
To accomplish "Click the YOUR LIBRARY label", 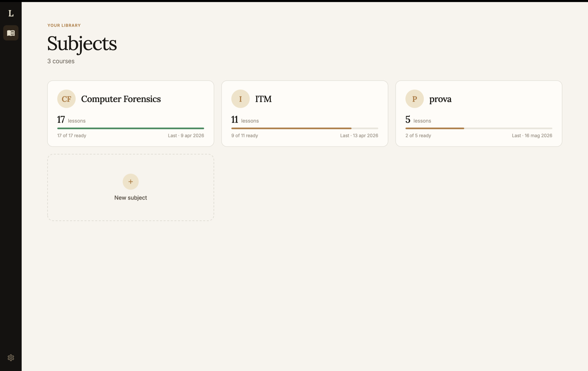I will (64, 25).
